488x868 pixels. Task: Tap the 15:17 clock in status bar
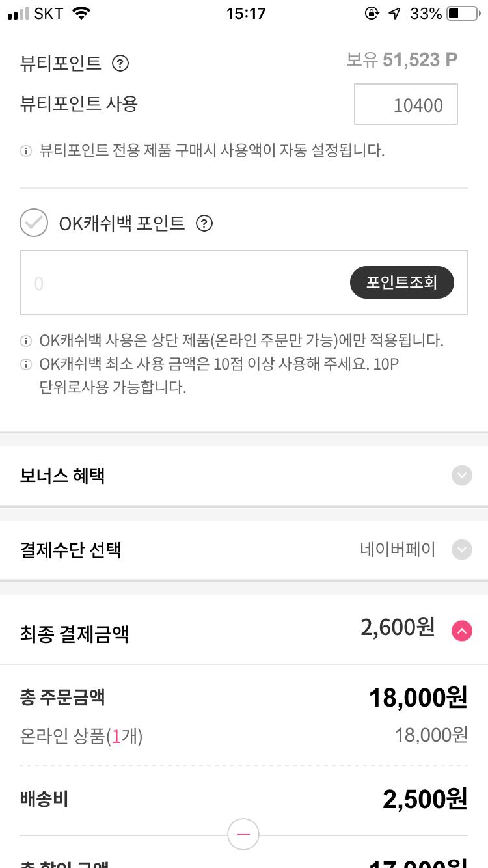coord(246,14)
